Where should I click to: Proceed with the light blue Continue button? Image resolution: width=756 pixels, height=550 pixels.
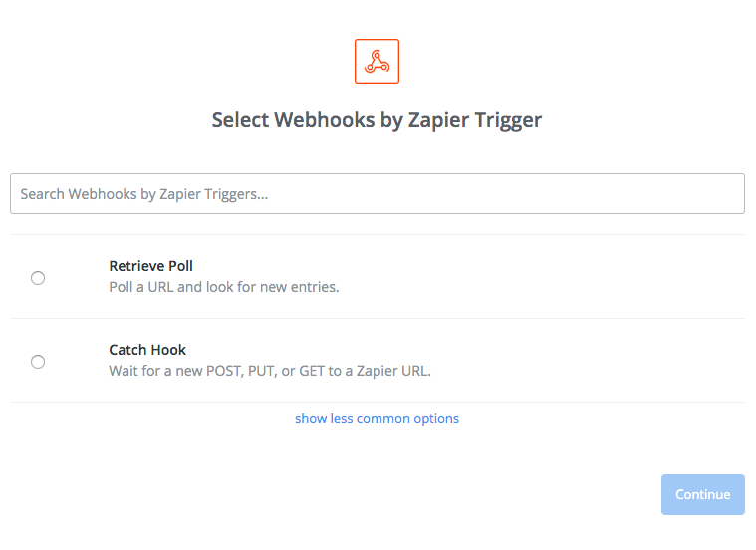coord(702,494)
